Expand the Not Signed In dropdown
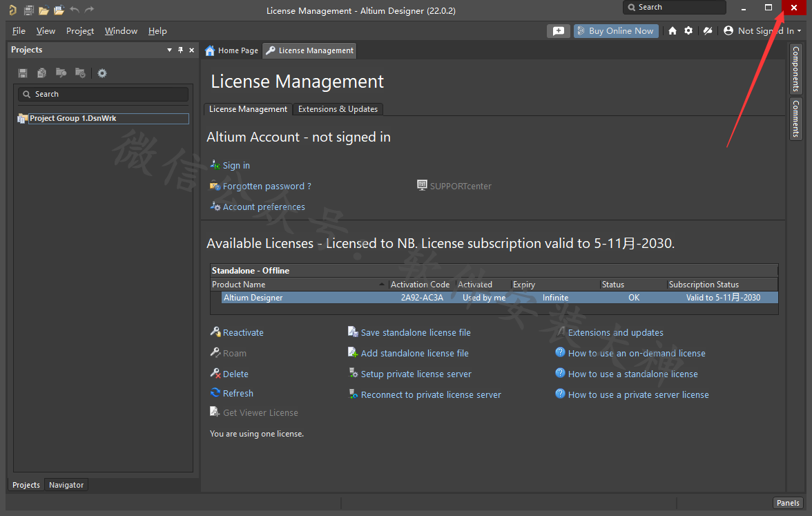This screenshot has width=812, height=516. (799, 31)
